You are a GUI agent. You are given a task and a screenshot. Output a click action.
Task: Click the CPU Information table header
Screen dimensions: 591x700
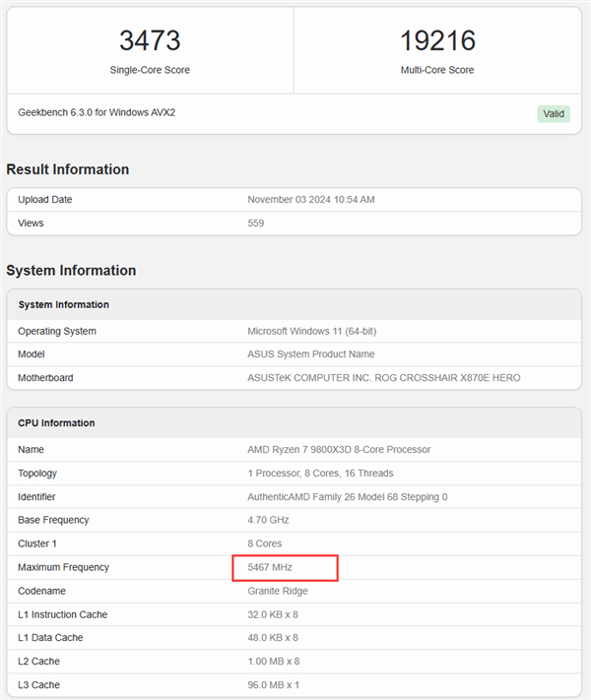pos(56,423)
